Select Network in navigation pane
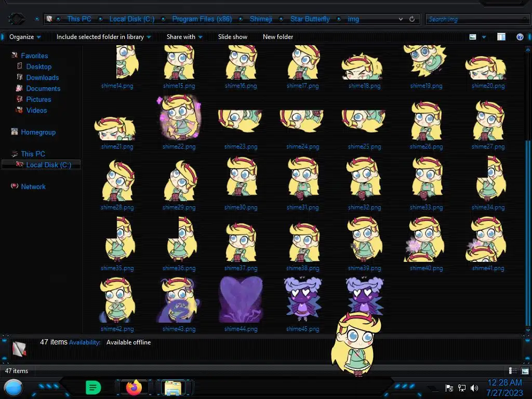532x399 pixels. (33, 187)
